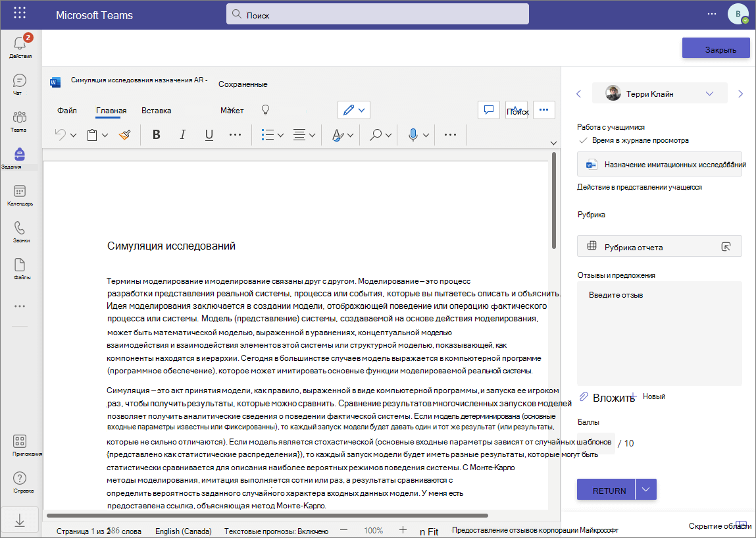This screenshot has height=538, width=756.
Task: Click the Закрыть button
Action: coord(716,48)
